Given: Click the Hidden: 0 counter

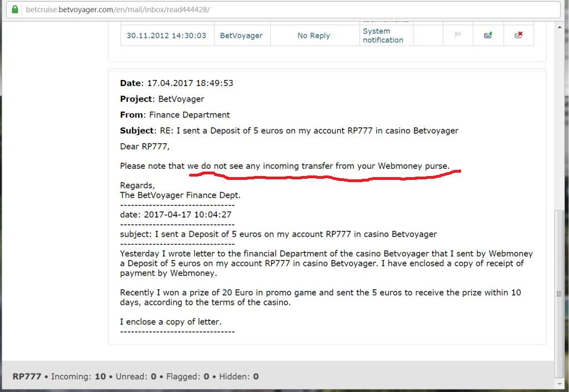Looking at the screenshot, I should [x=239, y=376].
